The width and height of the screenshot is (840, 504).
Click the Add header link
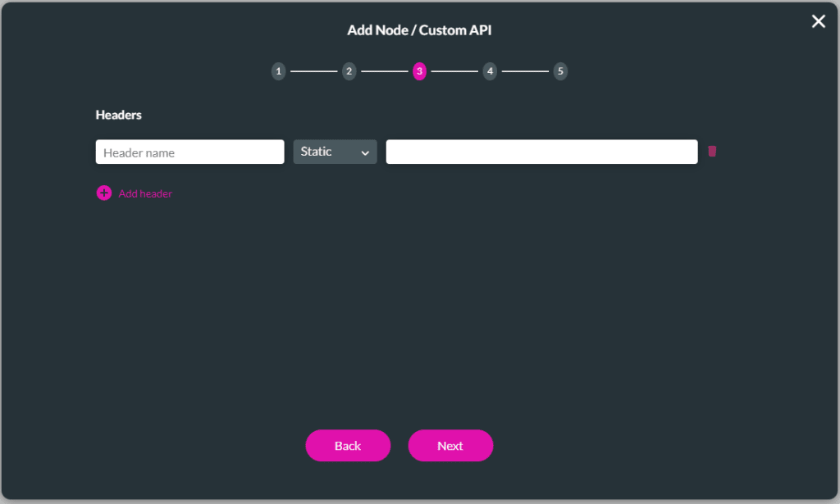tap(145, 193)
